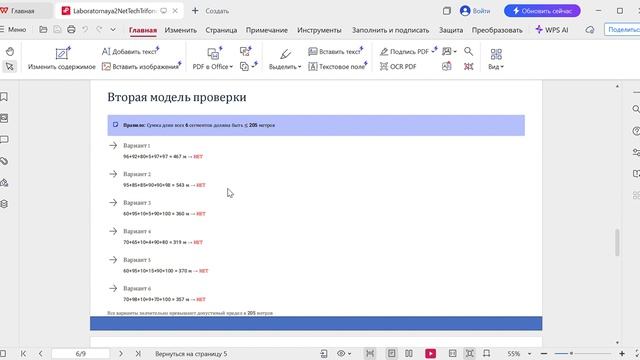Click the Поделиться share button
The image size is (640, 360).
pyautogui.click(x=622, y=30)
